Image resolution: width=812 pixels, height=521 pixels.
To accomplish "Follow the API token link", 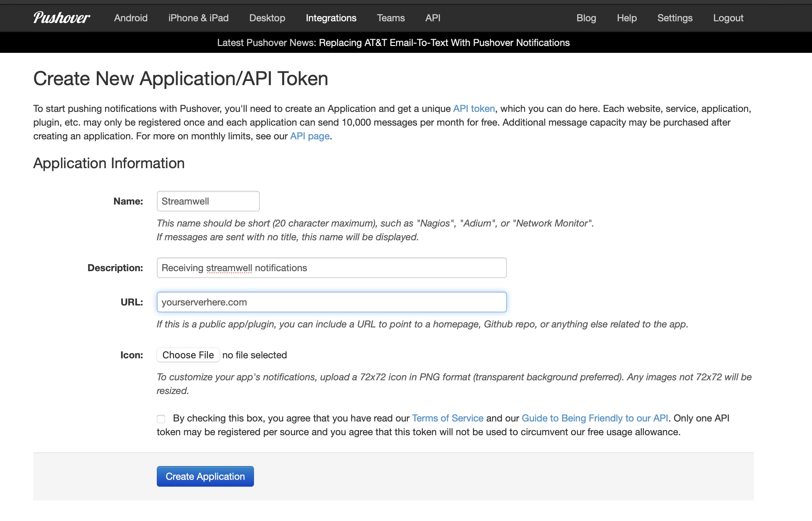I will click(x=474, y=108).
